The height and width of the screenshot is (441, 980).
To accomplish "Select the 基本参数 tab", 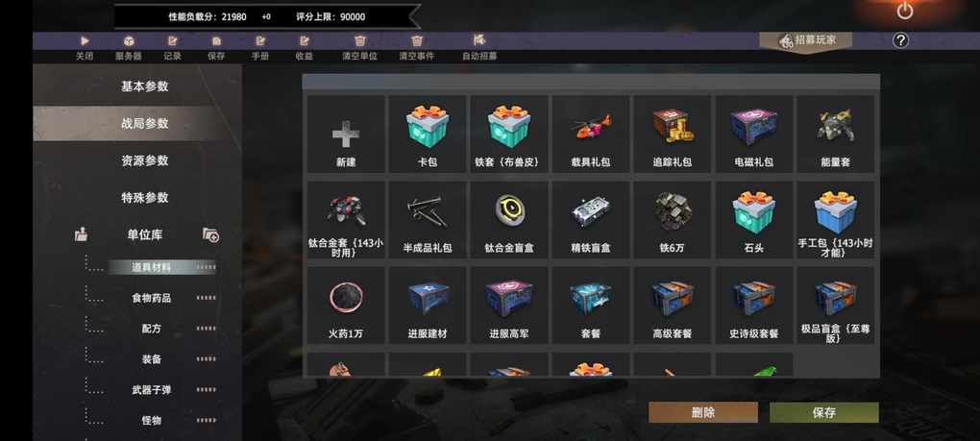I will click(x=144, y=86).
